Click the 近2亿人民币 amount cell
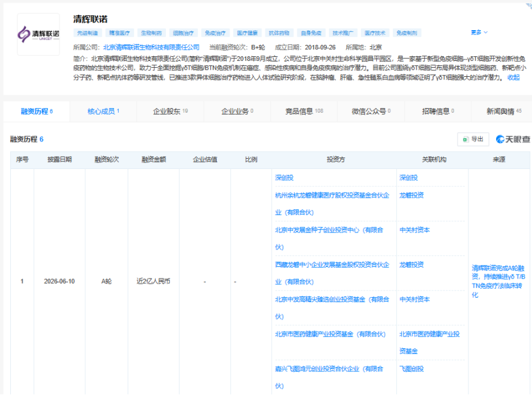Image resolution: width=532 pixels, height=395 pixels. point(153,282)
